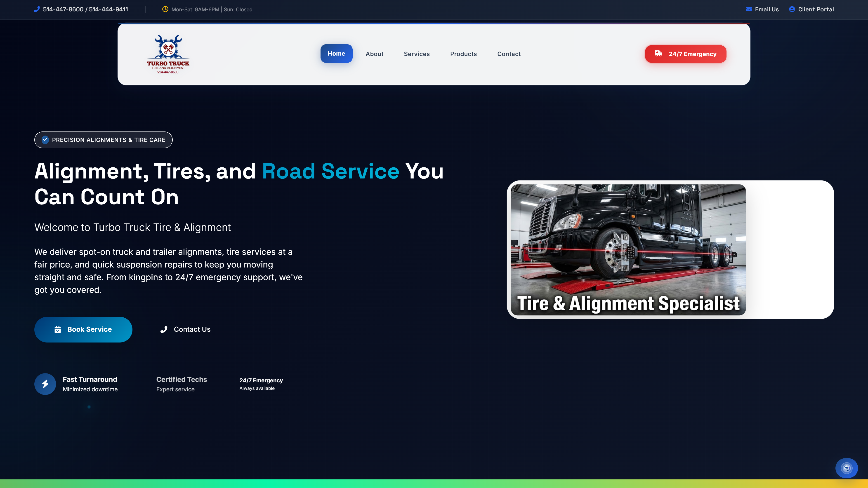The height and width of the screenshot is (488, 868).
Task: Open the chat widget bubble
Action: (847, 468)
